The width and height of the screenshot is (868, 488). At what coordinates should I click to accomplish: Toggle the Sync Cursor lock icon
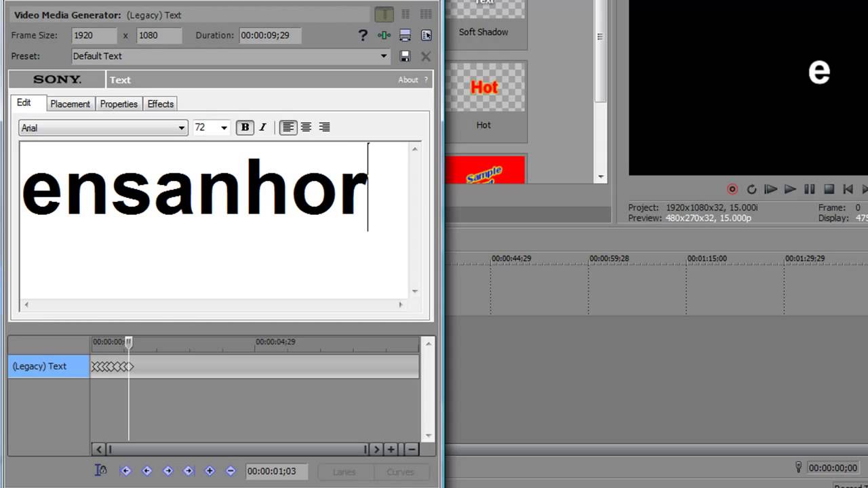[x=100, y=470]
